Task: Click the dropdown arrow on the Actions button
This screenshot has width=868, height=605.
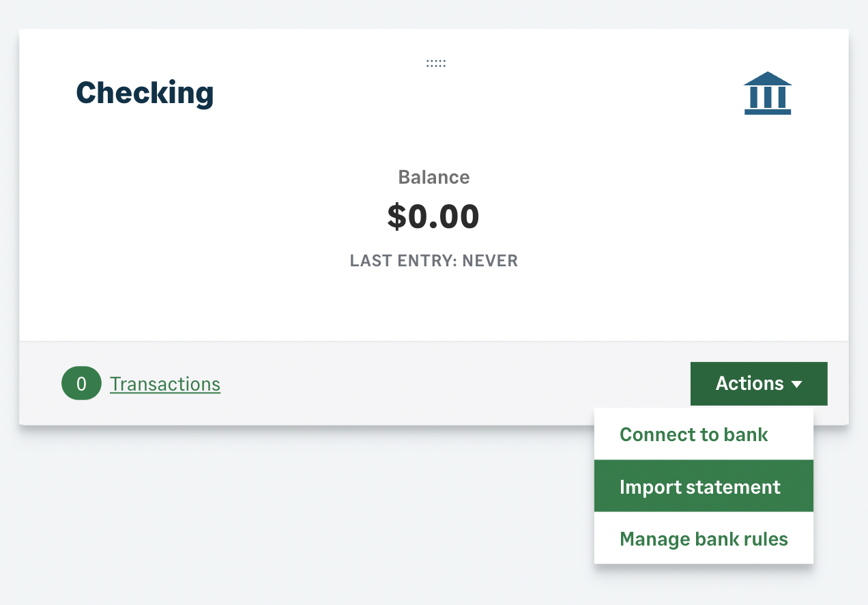Action: pos(797,384)
